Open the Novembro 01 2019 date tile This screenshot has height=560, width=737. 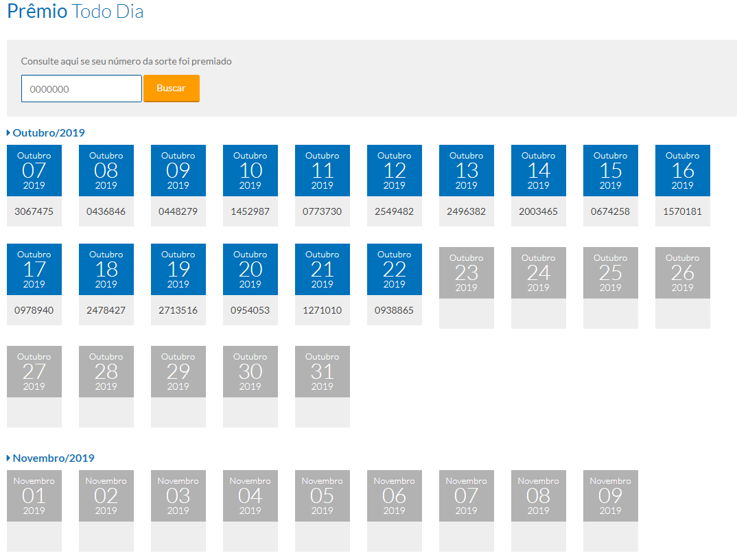34,496
